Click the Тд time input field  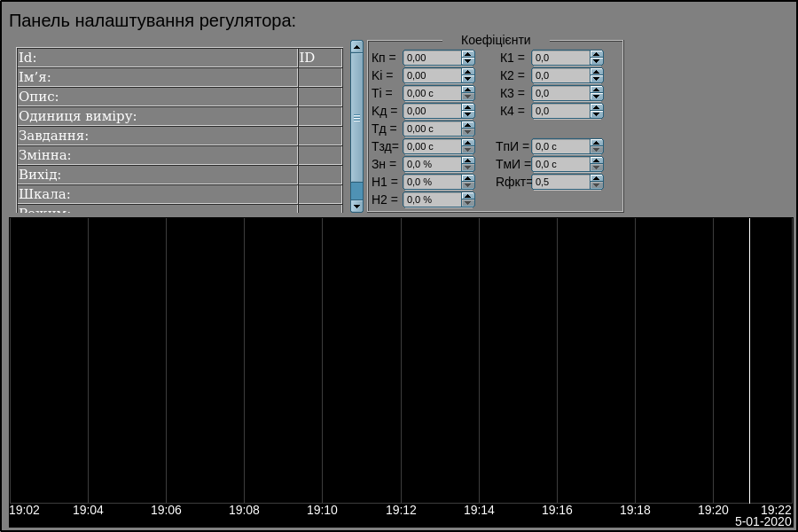coord(432,129)
